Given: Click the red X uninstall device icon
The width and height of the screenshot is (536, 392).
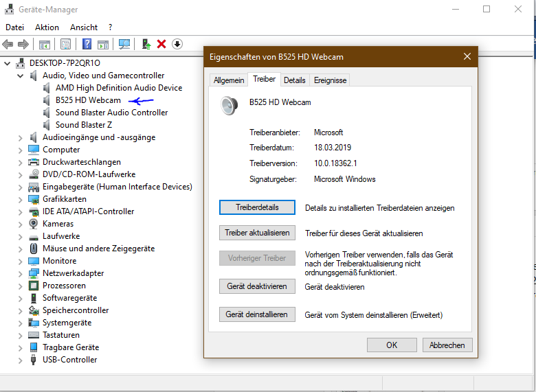Looking at the screenshot, I should tap(161, 44).
